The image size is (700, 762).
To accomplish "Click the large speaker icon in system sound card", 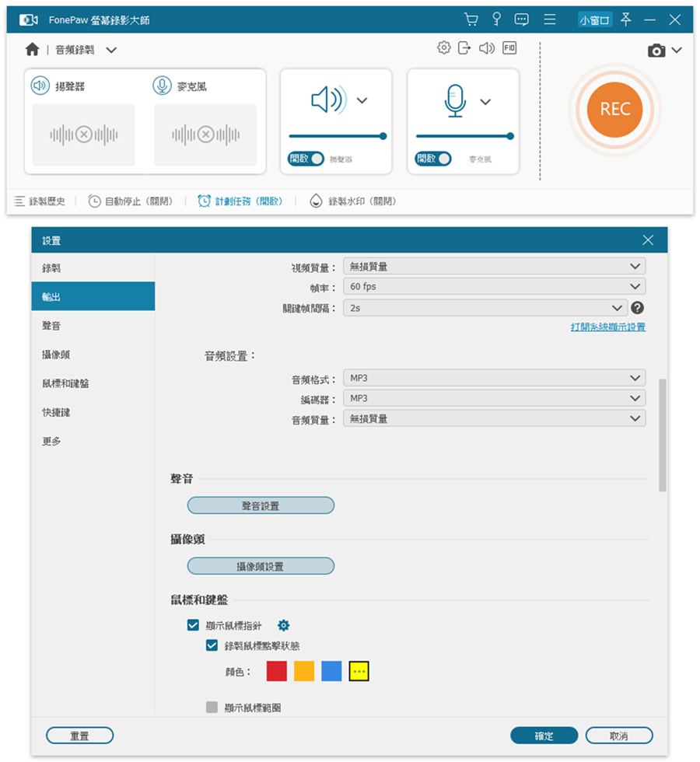I will pyautogui.click(x=328, y=100).
